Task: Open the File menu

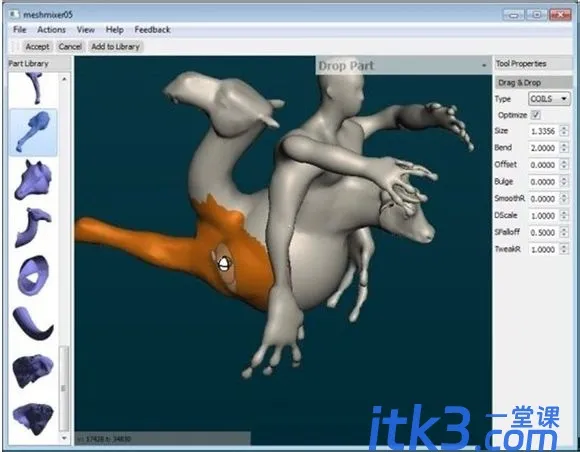Action: (20, 30)
